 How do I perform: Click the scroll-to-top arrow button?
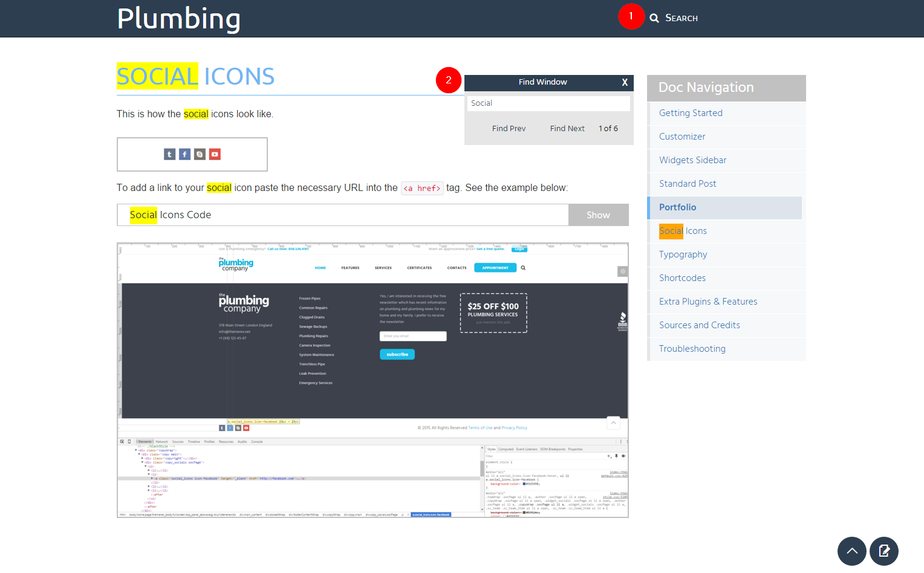click(851, 551)
